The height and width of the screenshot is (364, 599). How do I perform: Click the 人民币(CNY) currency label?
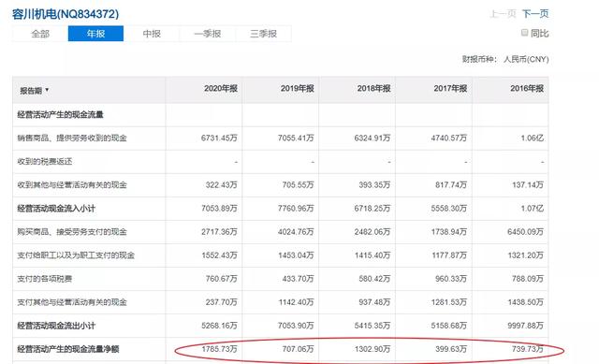[x=526, y=59]
